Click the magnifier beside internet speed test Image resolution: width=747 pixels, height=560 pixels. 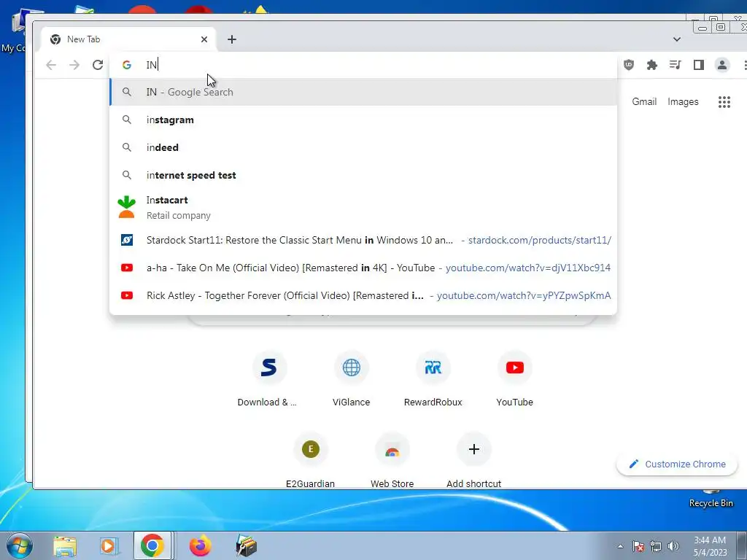(127, 175)
